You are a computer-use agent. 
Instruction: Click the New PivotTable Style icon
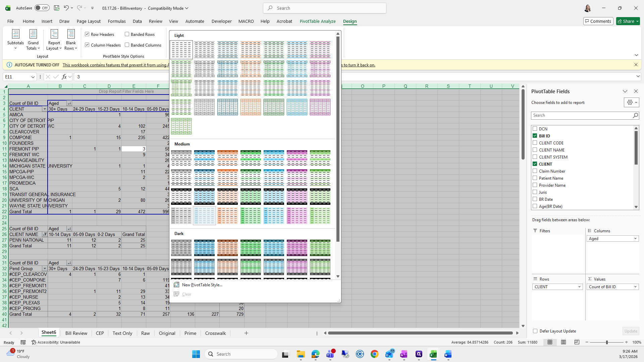[176, 285]
